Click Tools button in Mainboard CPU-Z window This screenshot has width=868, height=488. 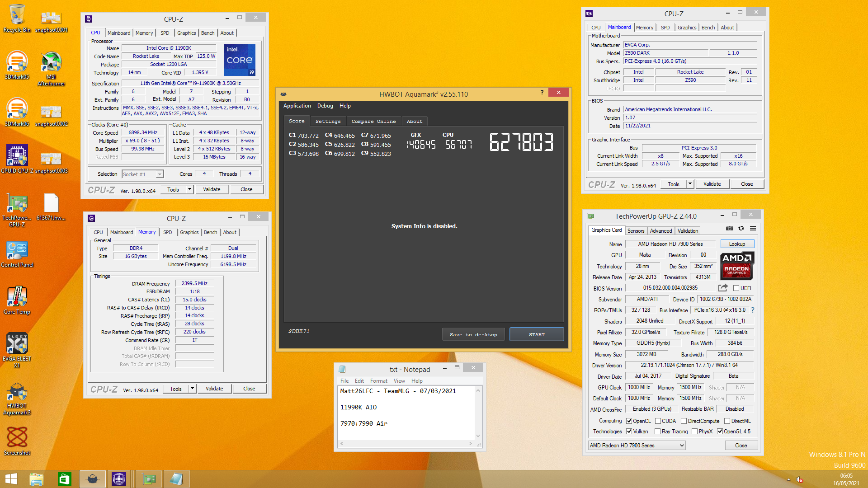point(674,184)
